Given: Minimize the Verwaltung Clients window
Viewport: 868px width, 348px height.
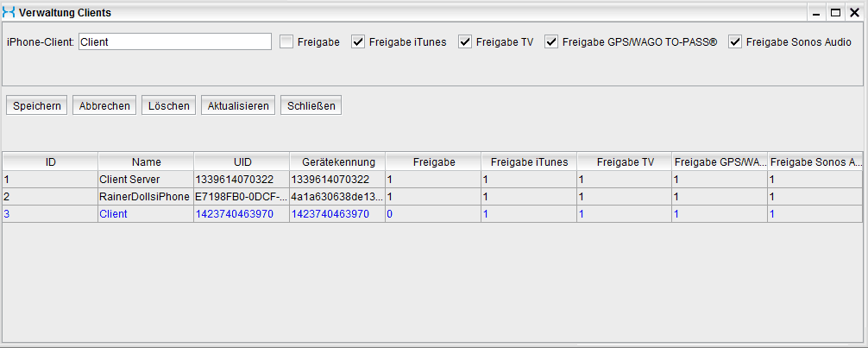Looking at the screenshot, I should pos(816,13).
